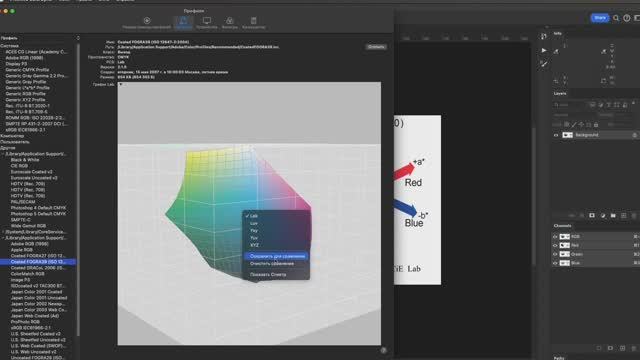Select the Photoshop 5 Default CMYK profile

(x=38, y=214)
